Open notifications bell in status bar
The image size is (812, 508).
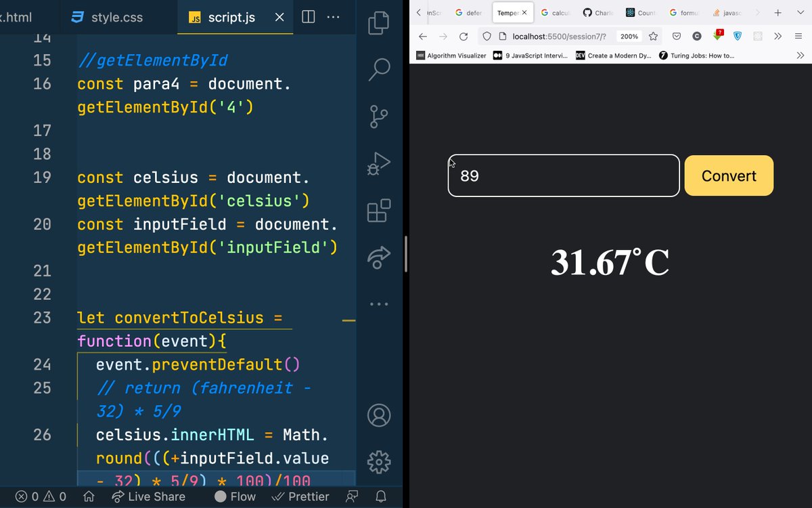(x=381, y=496)
